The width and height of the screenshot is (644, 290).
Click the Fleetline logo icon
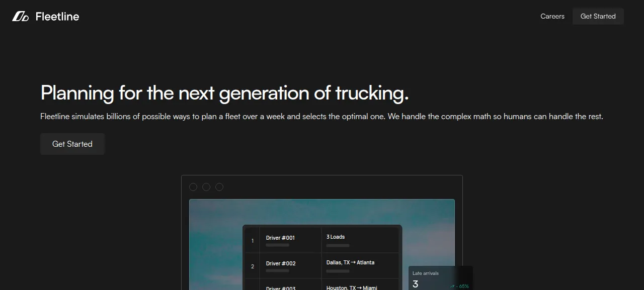[x=21, y=17]
